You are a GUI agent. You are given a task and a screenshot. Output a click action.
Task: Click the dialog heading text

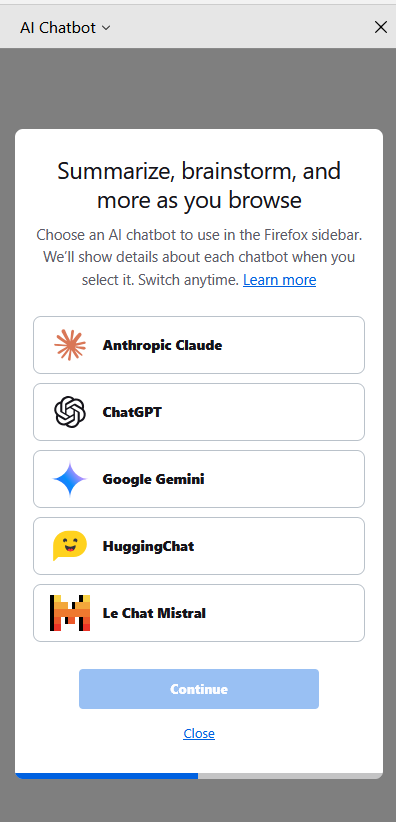point(199,186)
